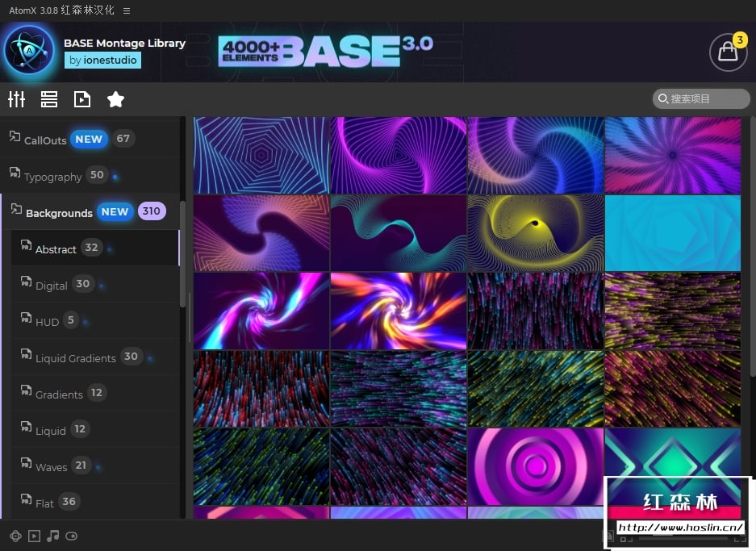Click the 4000+ Elements BASE 3.0 banner
The width and height of the screenshot is (756, 551).
coord(326,51)
